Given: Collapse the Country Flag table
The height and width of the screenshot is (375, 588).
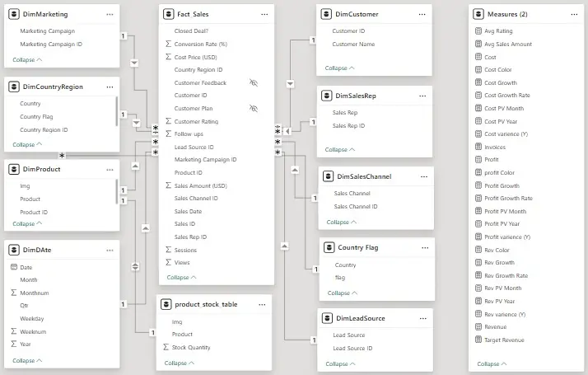Looking at the screenshot, I should tap(343, 293).
